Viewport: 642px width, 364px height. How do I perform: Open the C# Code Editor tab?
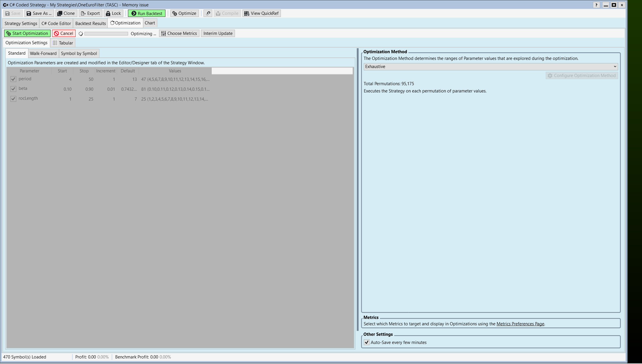pyautogui.click(x=56, y=24)
